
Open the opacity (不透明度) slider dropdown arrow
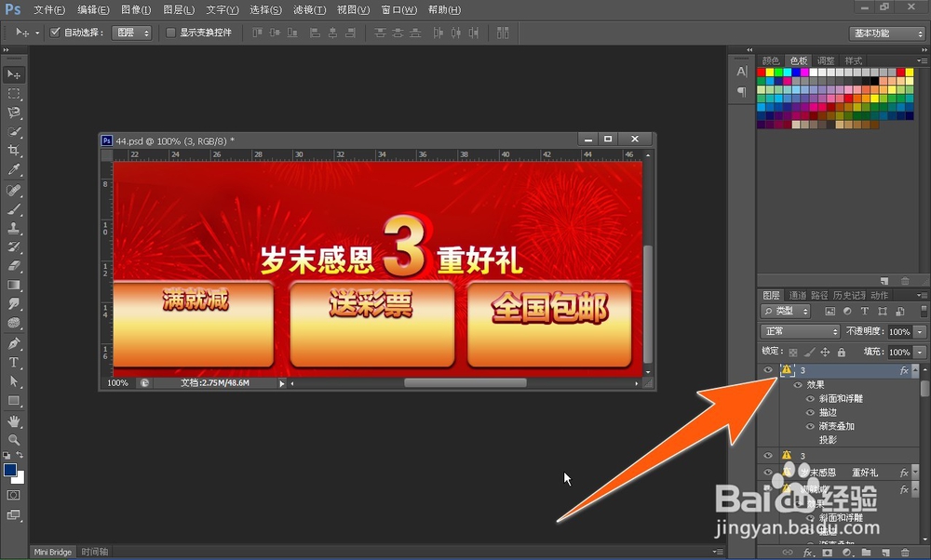[921, 331]
